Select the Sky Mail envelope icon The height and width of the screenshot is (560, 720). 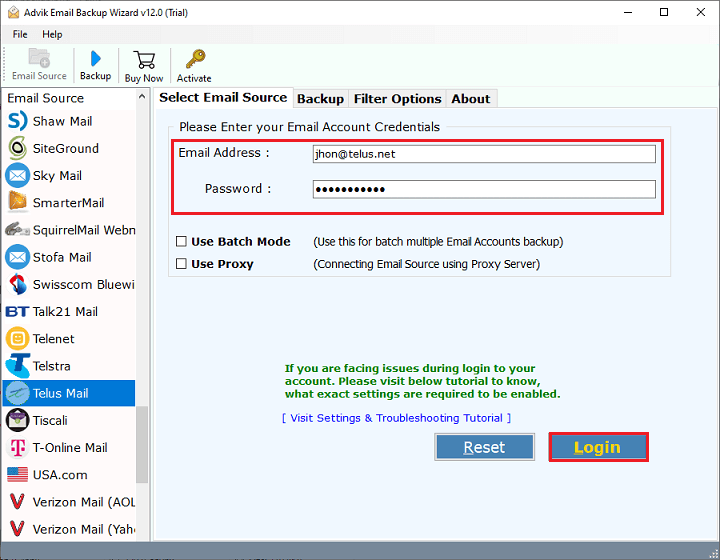click(17, 175)
